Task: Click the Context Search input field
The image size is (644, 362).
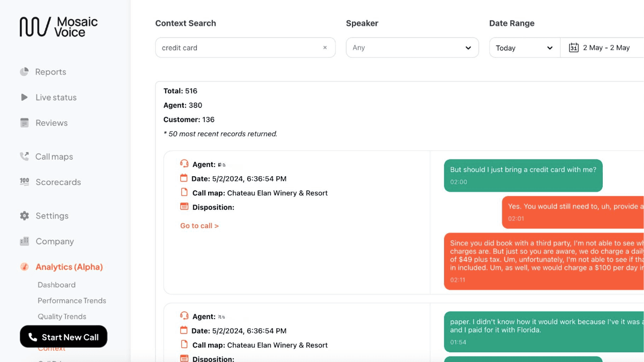Action: (245, 48)
